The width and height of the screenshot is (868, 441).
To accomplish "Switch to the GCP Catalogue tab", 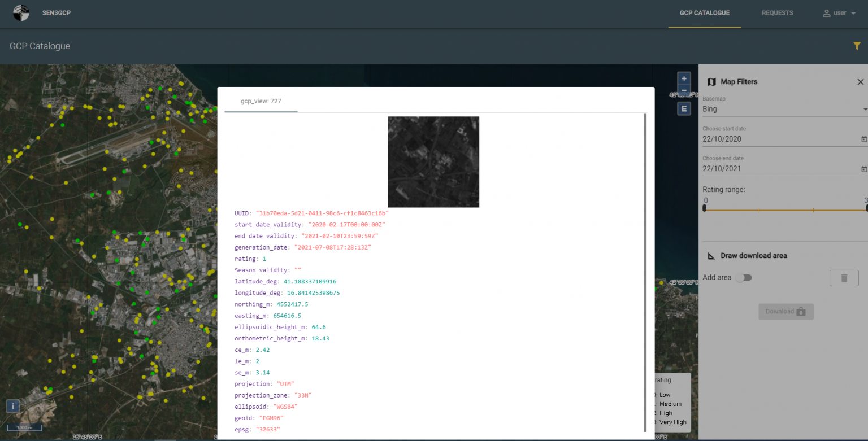I will click(704, 13).
